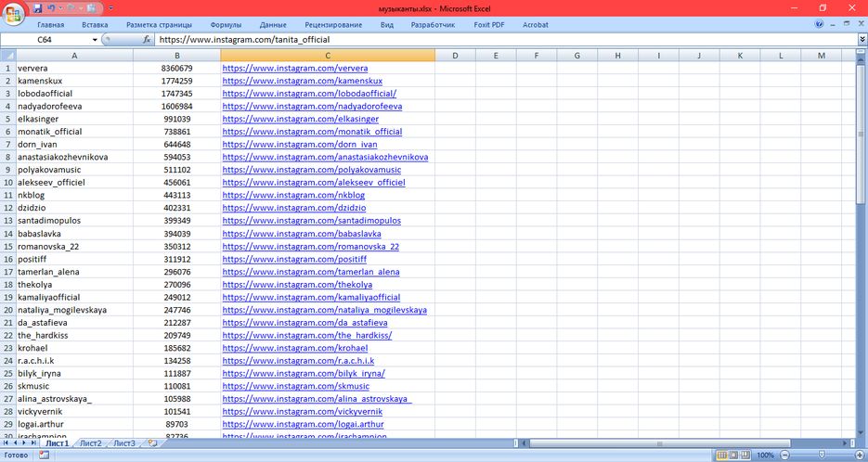Open the Рецензирование ribbon tab
The width and height of the screenshot is (868, 462).
[333, 25]
